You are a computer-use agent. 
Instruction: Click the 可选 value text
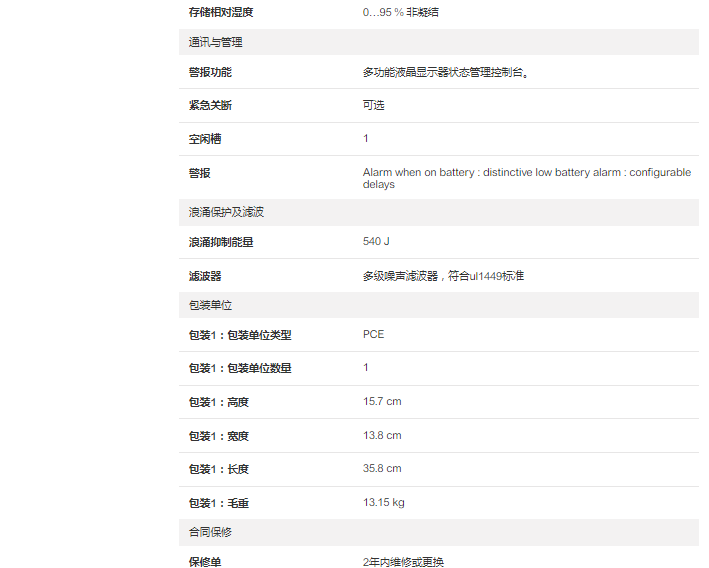[x=373, y=105]
